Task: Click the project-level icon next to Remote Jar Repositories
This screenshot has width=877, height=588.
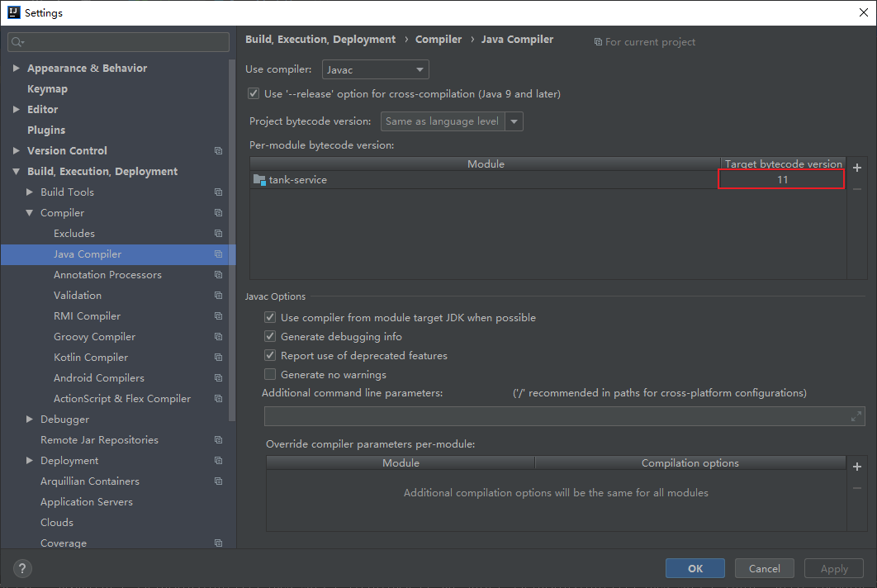Action: [218, 439]
